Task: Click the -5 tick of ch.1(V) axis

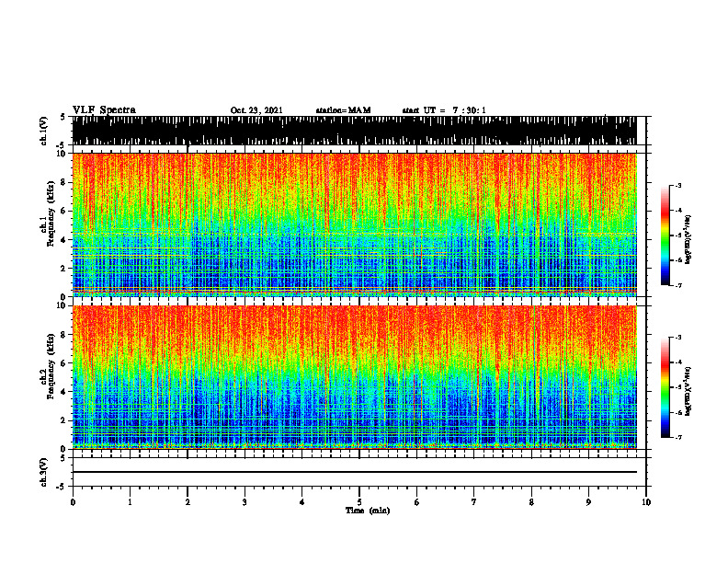Action: pyautogui.click(x=61, y=144)
